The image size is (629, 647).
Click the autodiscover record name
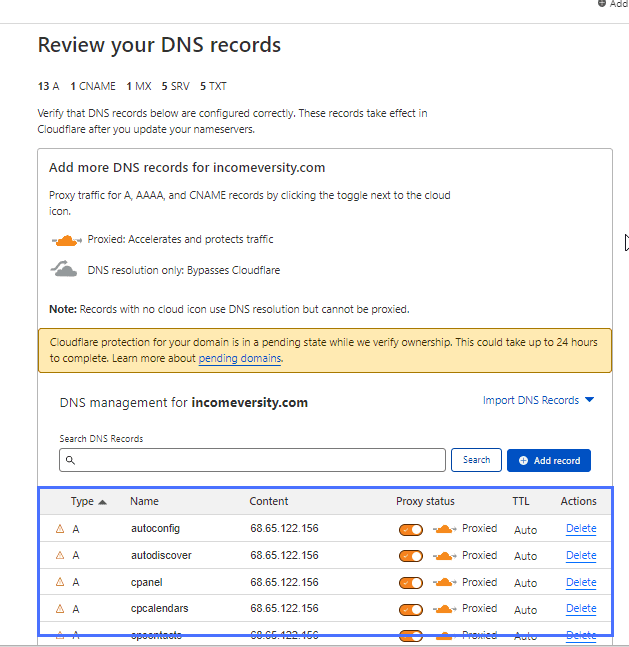161,555
